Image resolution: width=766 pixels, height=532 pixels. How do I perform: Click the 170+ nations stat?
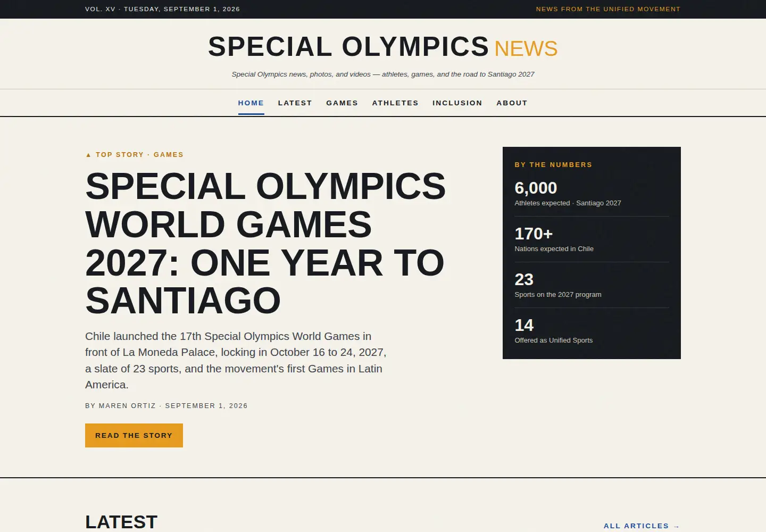click(x=592, y=239)
